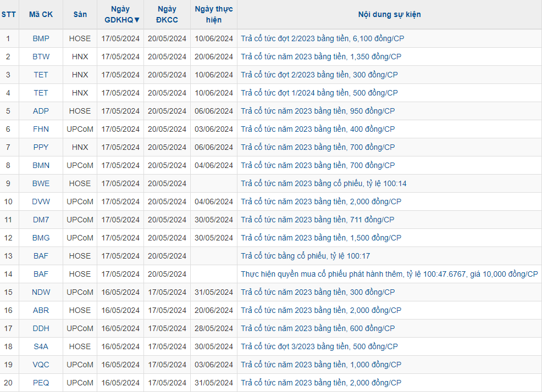Open event đợt 3/2023 500 đồng/CP
Screen dimensions: 542x392
coord(319,347)
